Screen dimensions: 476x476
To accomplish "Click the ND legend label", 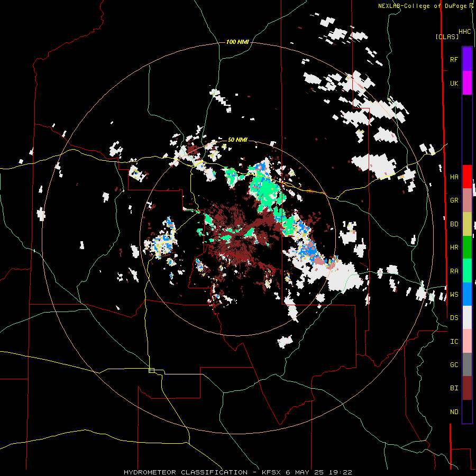I will pos(454,412).
